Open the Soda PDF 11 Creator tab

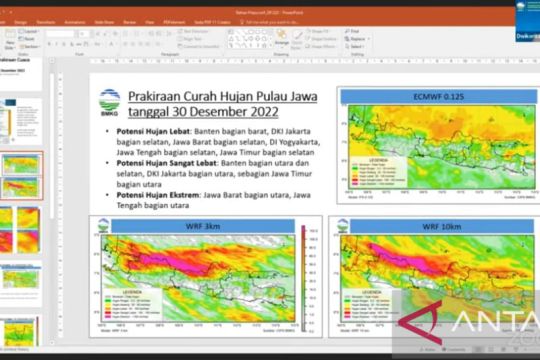(x=212, y=22)
